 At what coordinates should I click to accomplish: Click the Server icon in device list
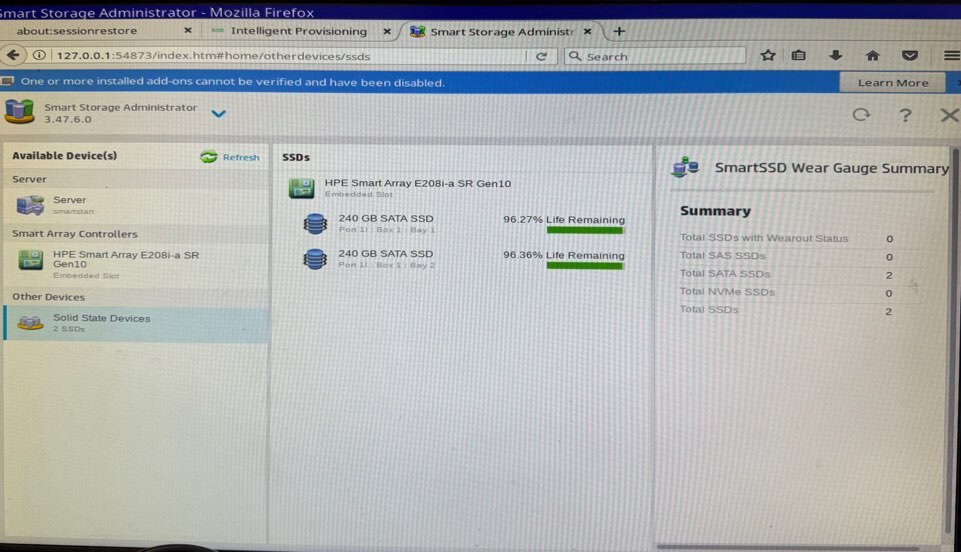[30, 205]
